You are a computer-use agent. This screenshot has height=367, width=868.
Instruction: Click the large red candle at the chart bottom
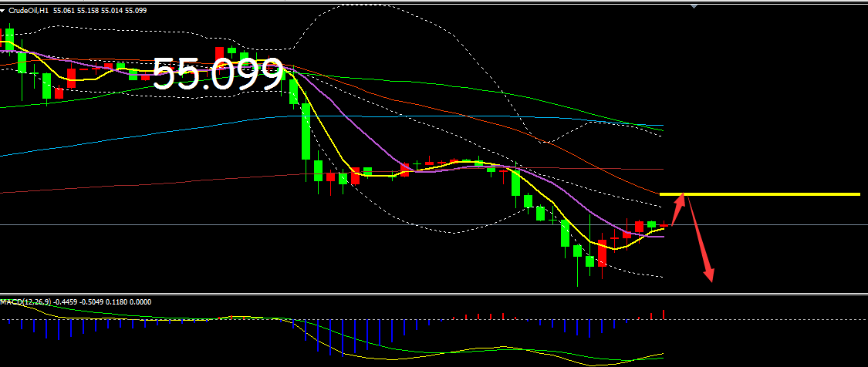coord(602,253)
